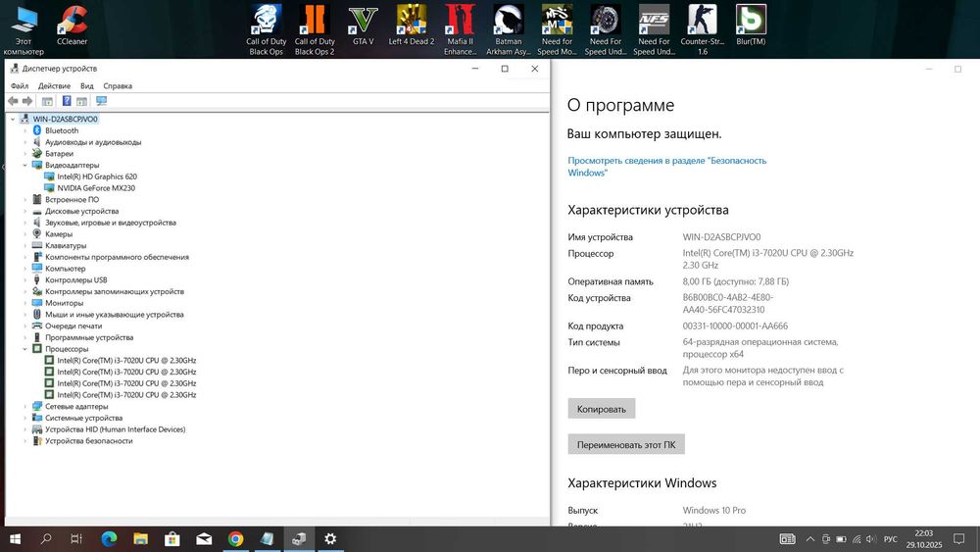Click the volume speaker icon in the tray
Screen dimensions: 980x552
coord(871,539)
